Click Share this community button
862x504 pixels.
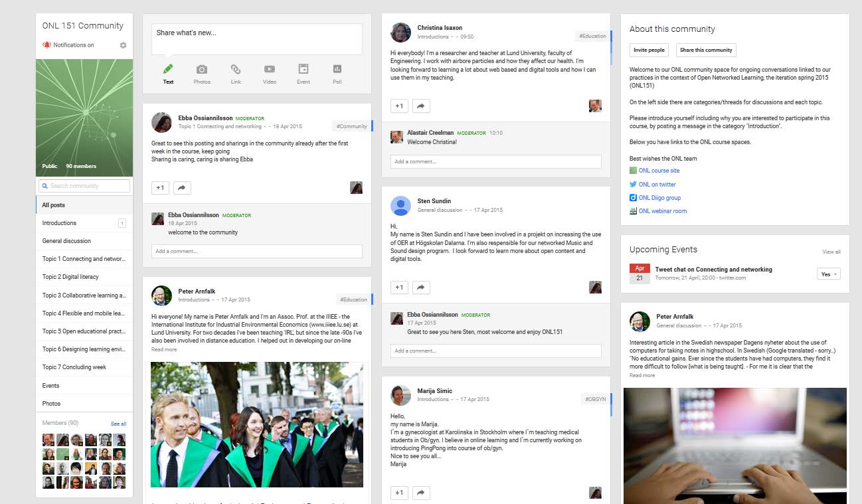[706, 50]
